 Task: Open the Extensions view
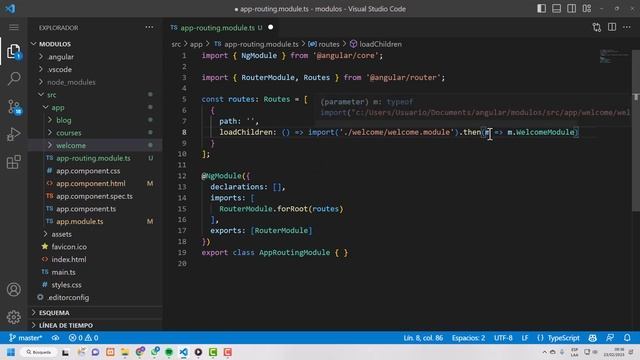pos(13,162)
